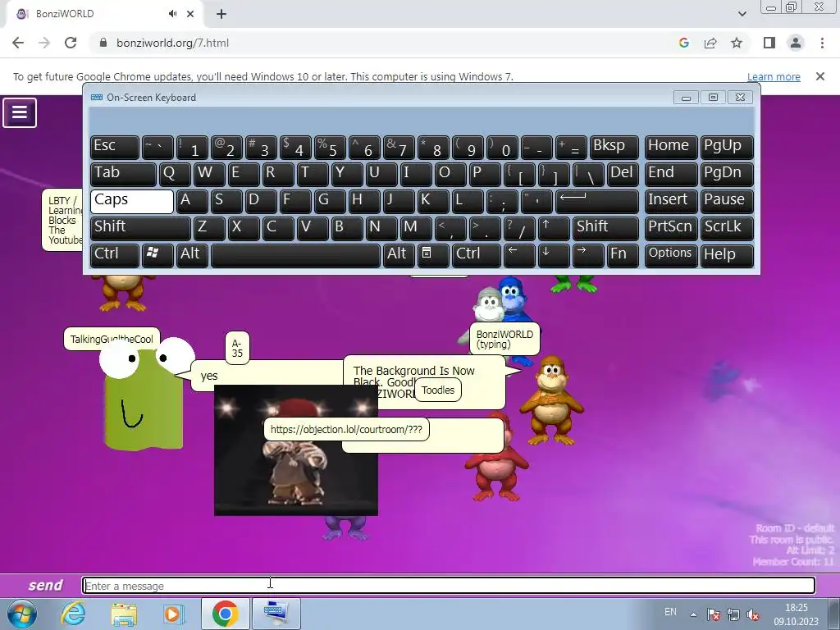Toggle the right Ctrl key
Screen dimensions: 840x630
(477, 255)
